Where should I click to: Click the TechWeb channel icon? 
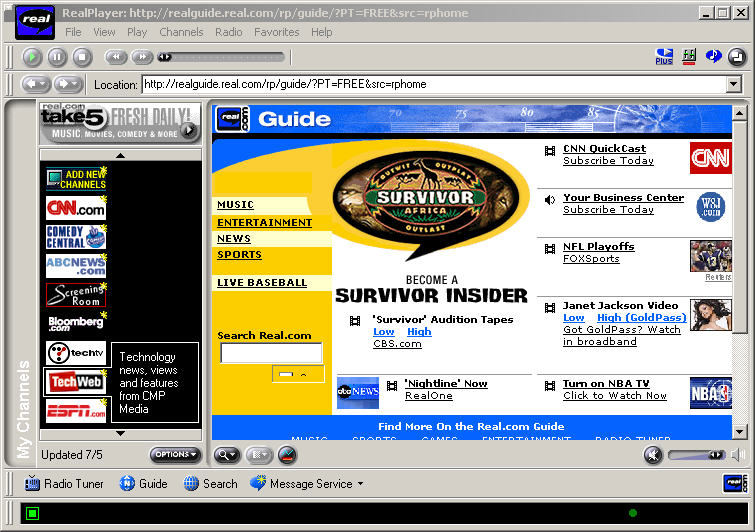pos(75,382)
